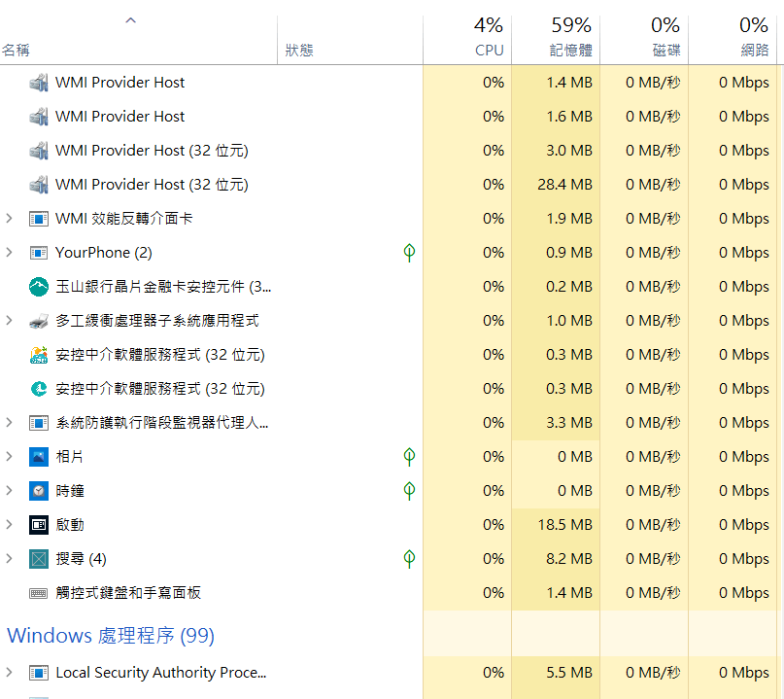
Task: Select the 觸控式鍵盤和手寫面板 process name
Action: (x=128, y=593)
